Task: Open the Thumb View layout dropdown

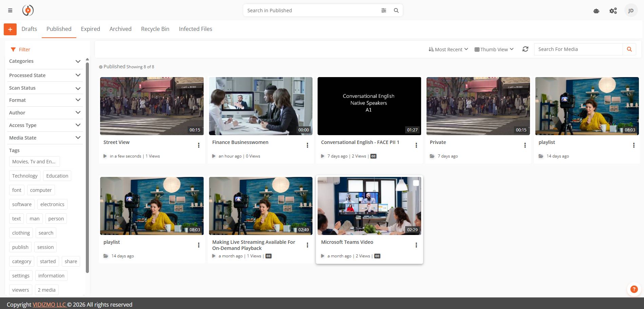Action: (494, 50)
